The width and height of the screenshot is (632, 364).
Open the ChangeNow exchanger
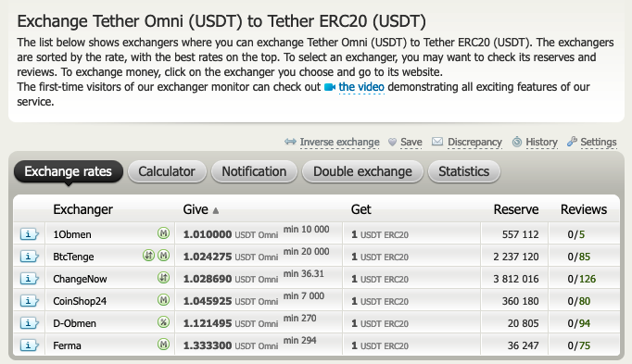[80, 279]
